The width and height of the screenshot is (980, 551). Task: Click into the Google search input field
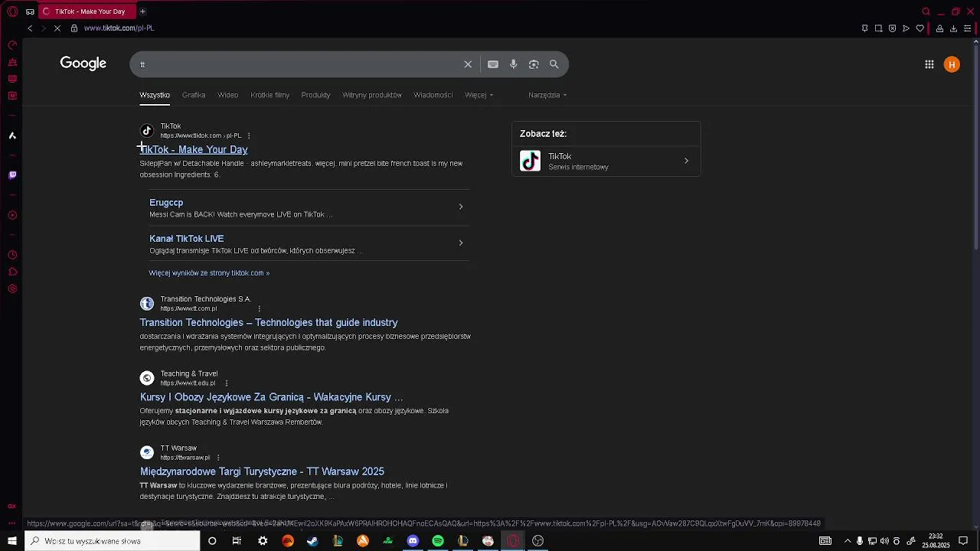click(299, 64)
